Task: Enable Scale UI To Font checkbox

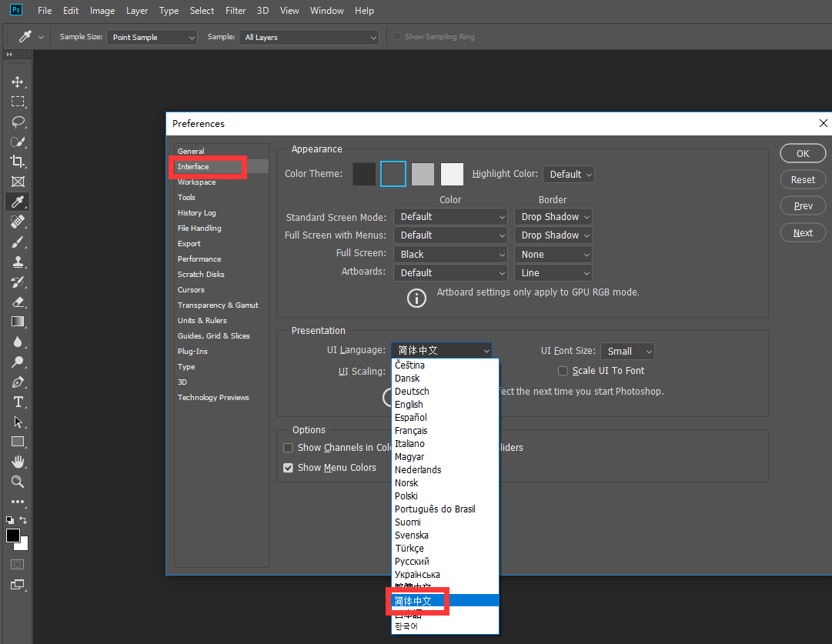Action: coord(563,371)
